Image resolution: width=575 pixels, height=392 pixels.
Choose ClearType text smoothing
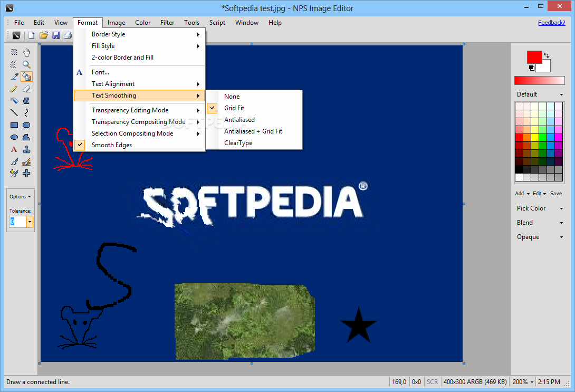254,143
